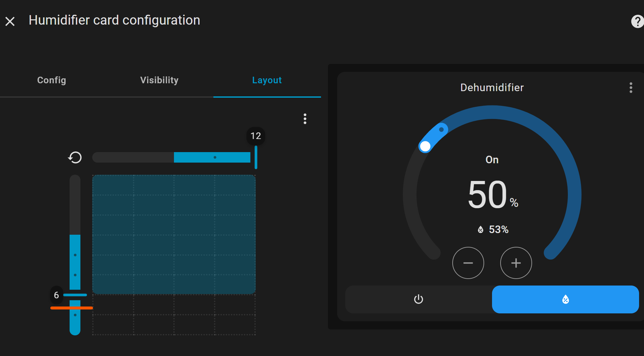Screen dimensions: 644x356
Task: Open Dehumidifier card overflow menu
Action: 631,88
